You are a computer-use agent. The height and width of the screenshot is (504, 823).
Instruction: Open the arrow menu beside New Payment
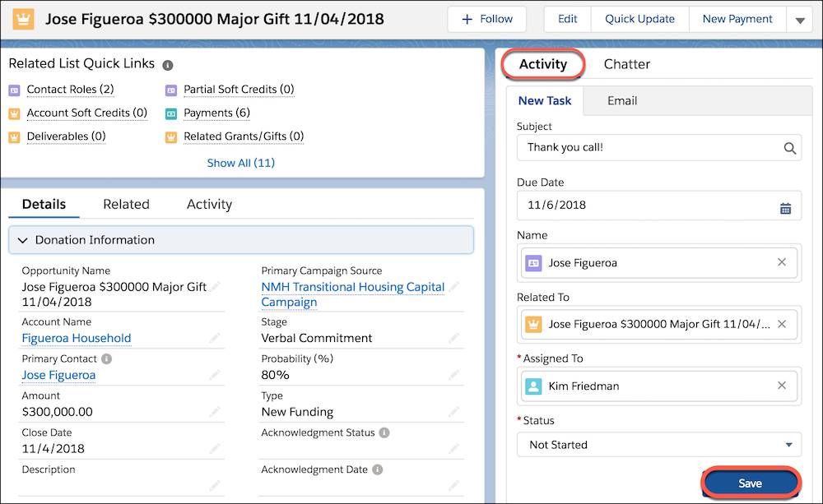click(x=799, y=18)
